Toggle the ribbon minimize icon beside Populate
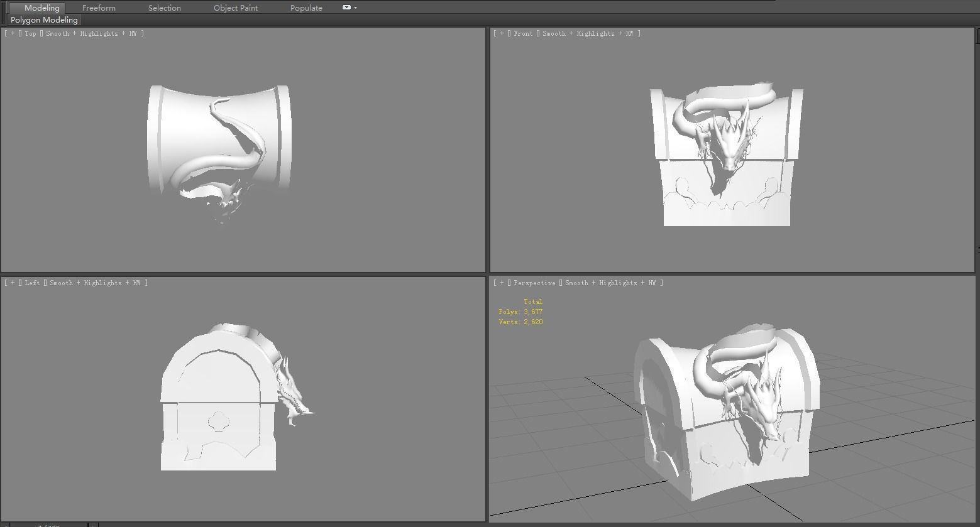This screenshot has height=527, width=980. coord(346,8)
